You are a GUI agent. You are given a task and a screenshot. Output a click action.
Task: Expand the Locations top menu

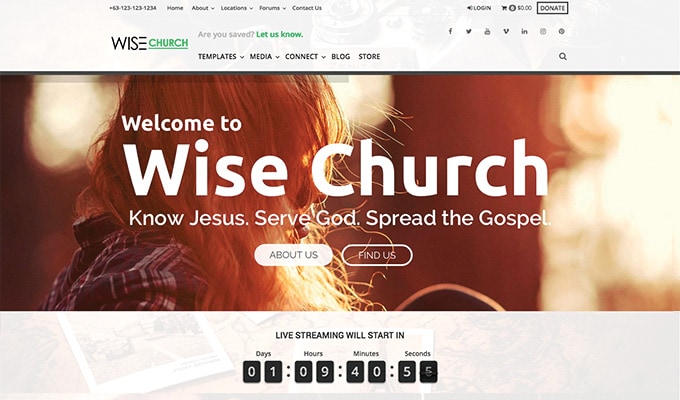pos(236,8)
